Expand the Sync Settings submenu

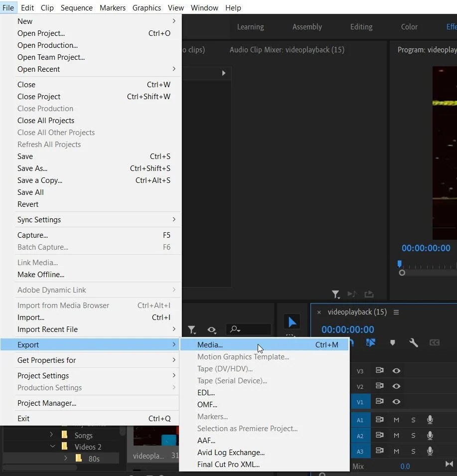pyautogui.click(x=39, y=219)
